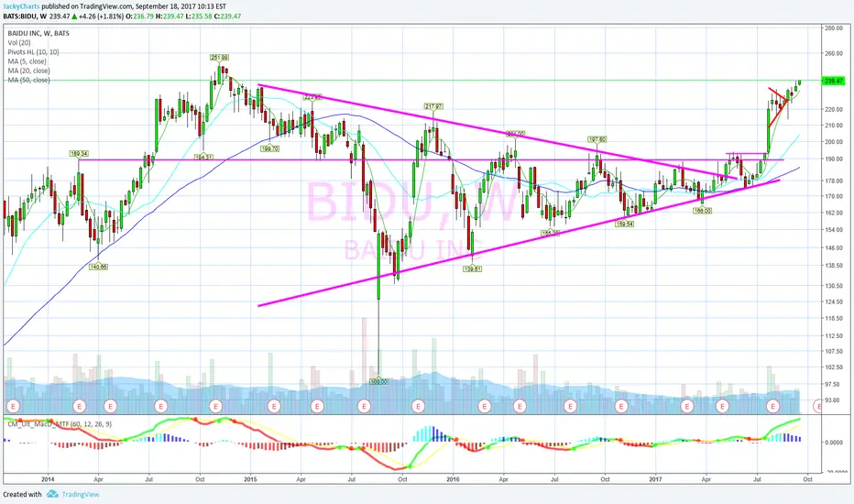Click the 2014 label on time axis

tap(48, 479)
